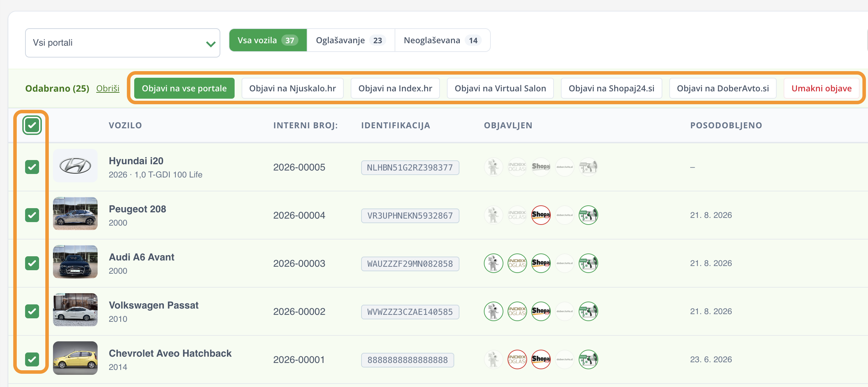868x387 pixels.
Task: Uncheck the Peugeot 208 row checkbox
Action: pos(32,215)
